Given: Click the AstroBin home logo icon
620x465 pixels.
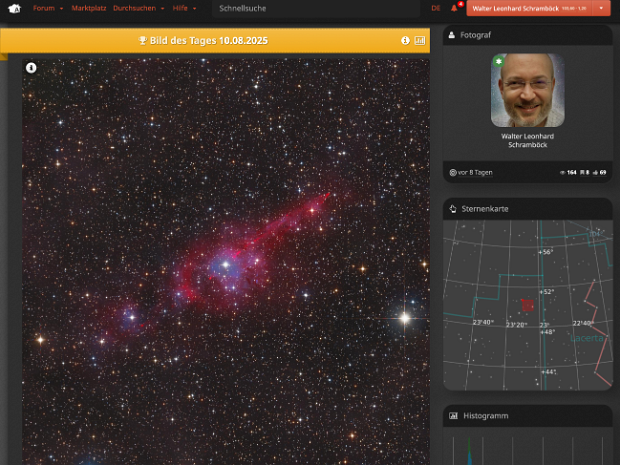Looking at the screenshot, I should 14,8.
